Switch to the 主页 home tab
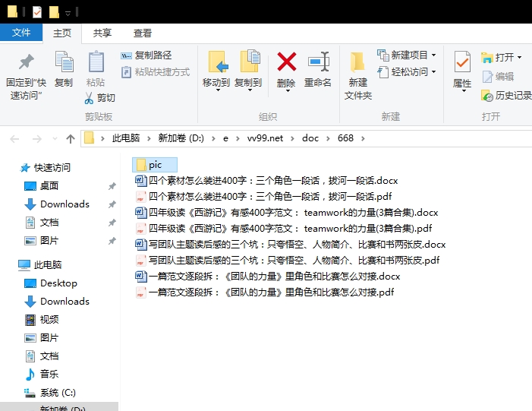Screen dimensions: 532x411 click(62, 33)
